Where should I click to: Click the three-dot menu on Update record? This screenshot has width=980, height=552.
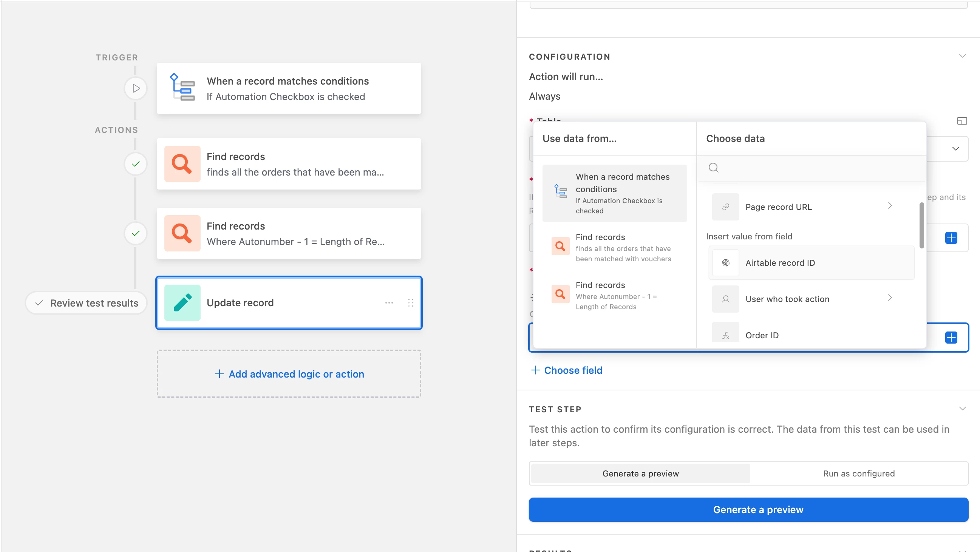click(x=389, y=302)
